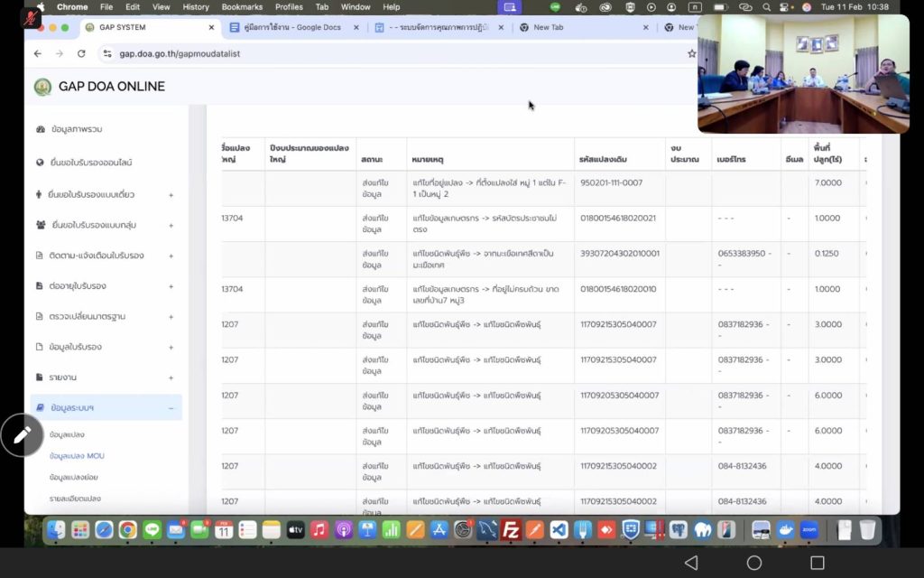Open FileZilla from the dock
This screenshot has width=924, height=578.
511,529
